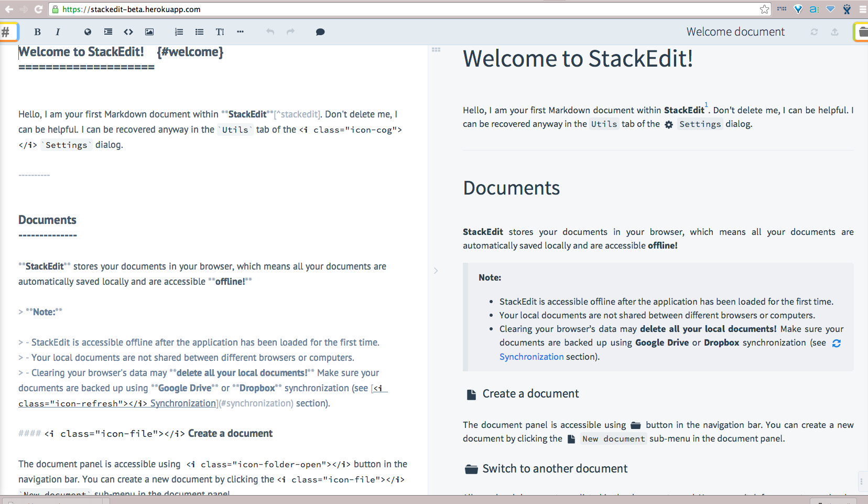The image size is (868, 504).
Task: Click the 'Switch to another document' heading
Action: pyautogui.click(x=555, y=469)
